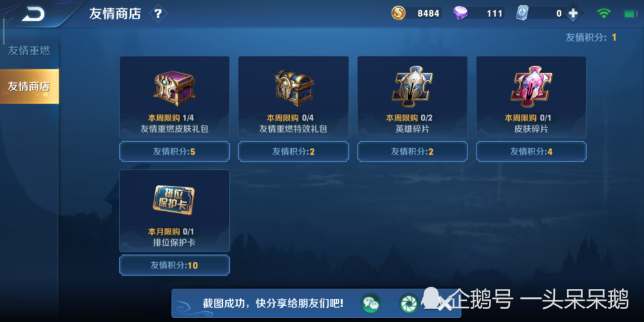This screenshot has height=322, width=644.
Task: Switch to the 友情商店 tab
Action: pyautogui.click(x=29, y=86)
